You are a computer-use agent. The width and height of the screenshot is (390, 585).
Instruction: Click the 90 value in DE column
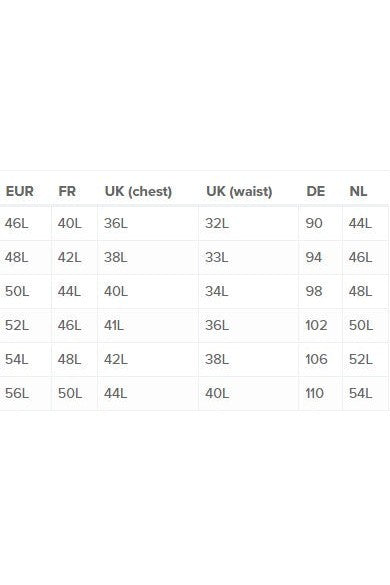click(314, 223)
